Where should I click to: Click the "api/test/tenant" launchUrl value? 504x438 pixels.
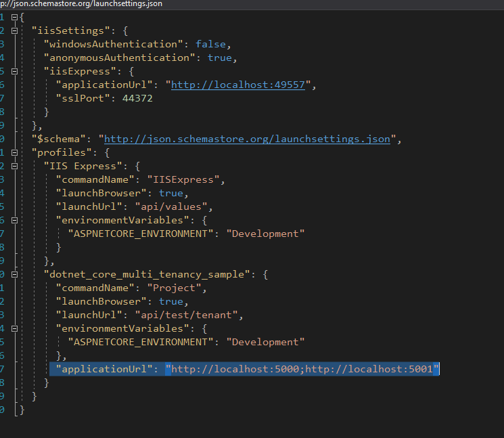[x=187, y=315]
